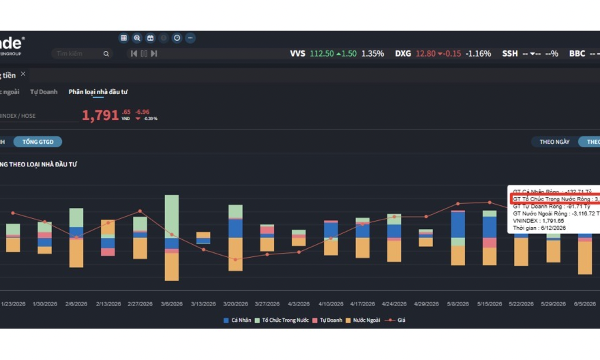Toggle Cá Nhân series in legend
The width and height of the screenshot is (600, 360).
pyautogui.click(x=237, y=320)
